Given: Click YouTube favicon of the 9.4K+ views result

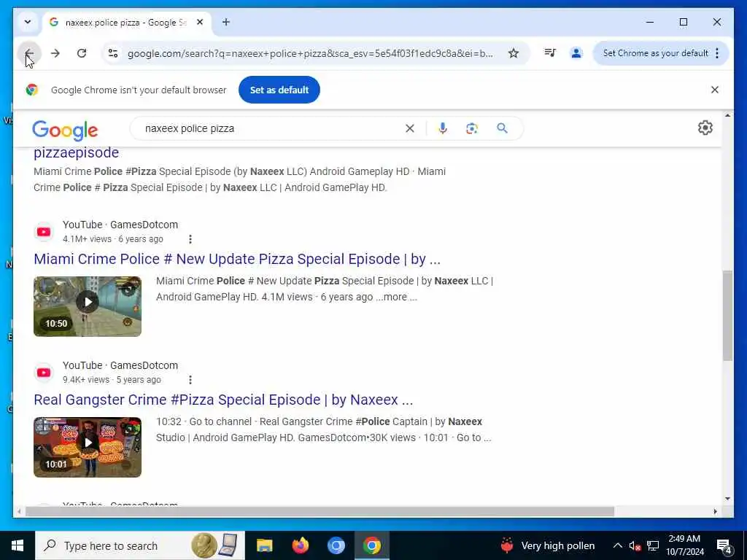Looking at the screenshot, I should pyautogui.click(x=44, y=373).
